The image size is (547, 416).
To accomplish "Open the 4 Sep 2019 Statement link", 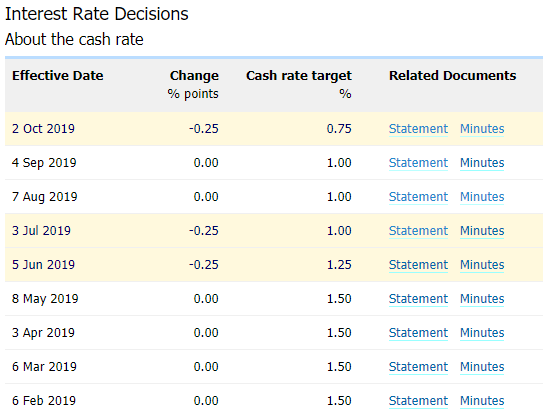I will coord(418,163).
